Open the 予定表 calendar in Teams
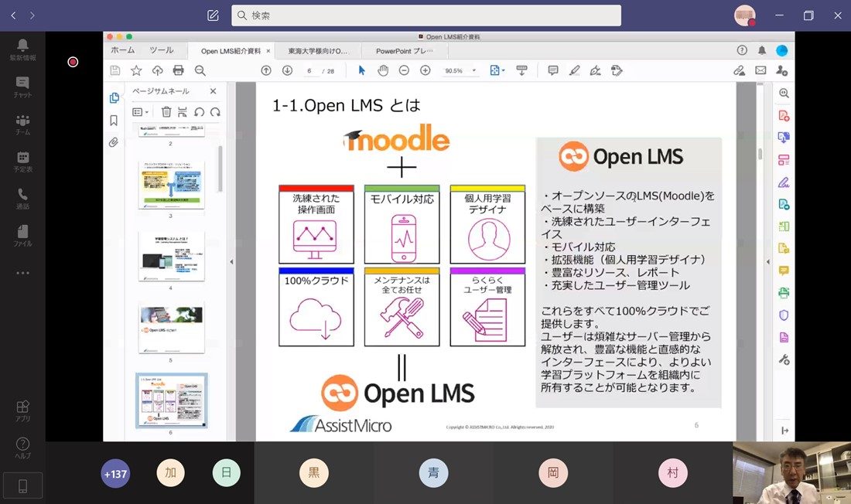Image resolution: width=851 pixels, height=504 pixels. [x=22, y=161]
